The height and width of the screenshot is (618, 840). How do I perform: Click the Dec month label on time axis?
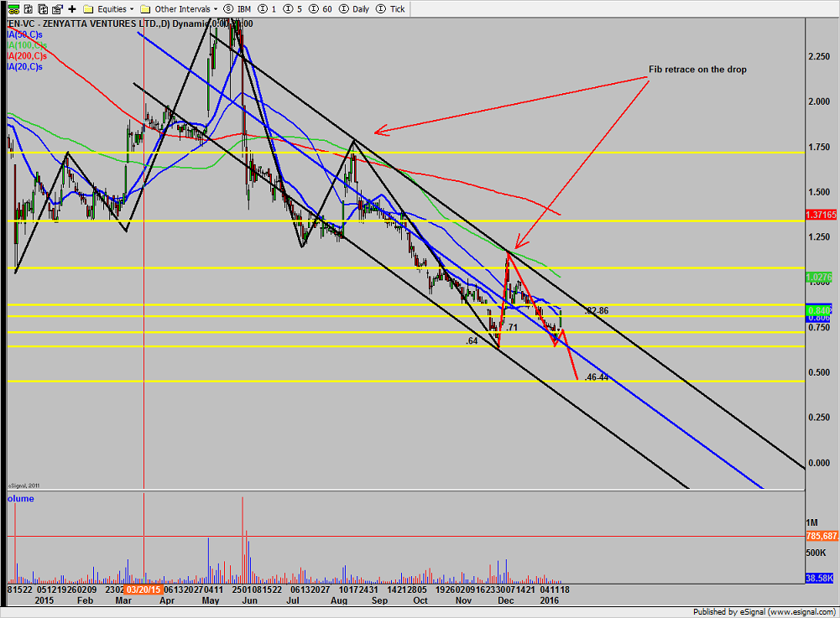point(506,600)
